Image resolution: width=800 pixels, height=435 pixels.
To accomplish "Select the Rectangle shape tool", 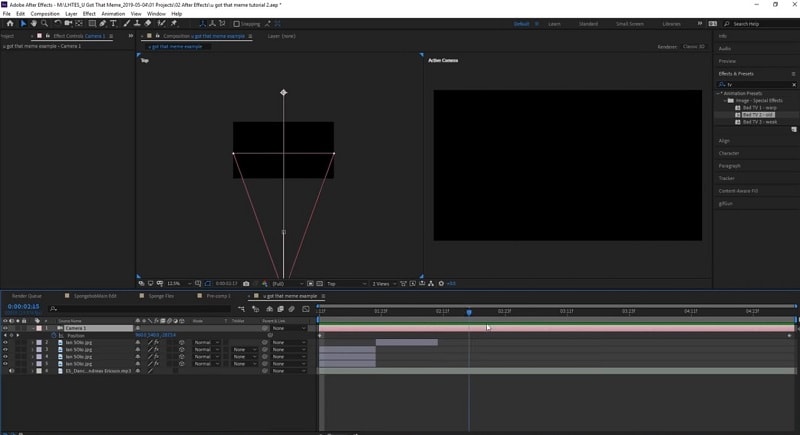I will [91, 23].
